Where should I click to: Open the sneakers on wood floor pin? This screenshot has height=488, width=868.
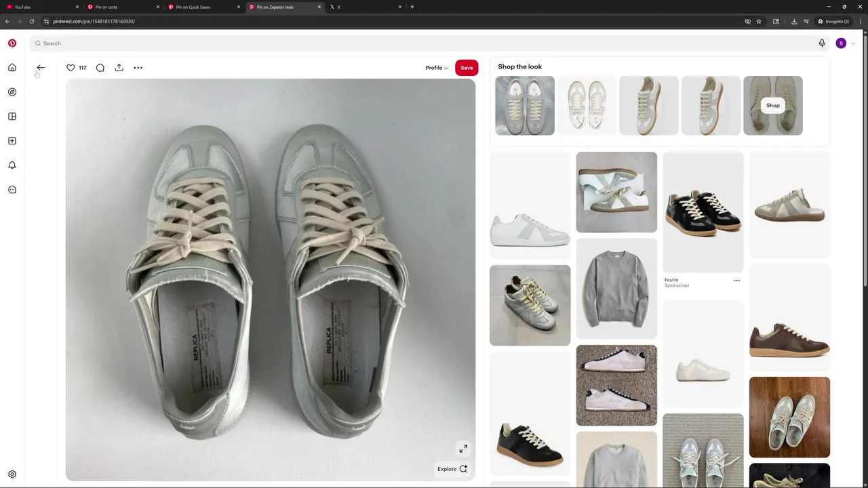pos(789,418)
